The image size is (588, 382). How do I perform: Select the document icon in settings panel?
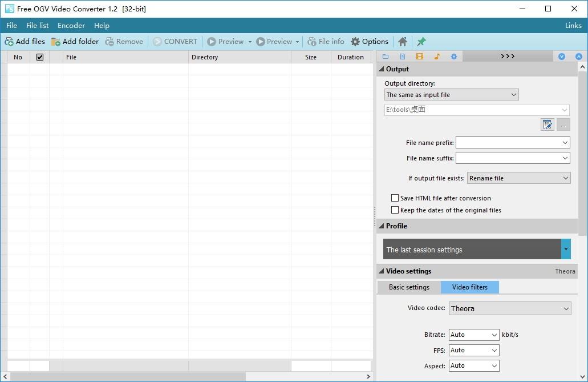click(x=403, y=57)
